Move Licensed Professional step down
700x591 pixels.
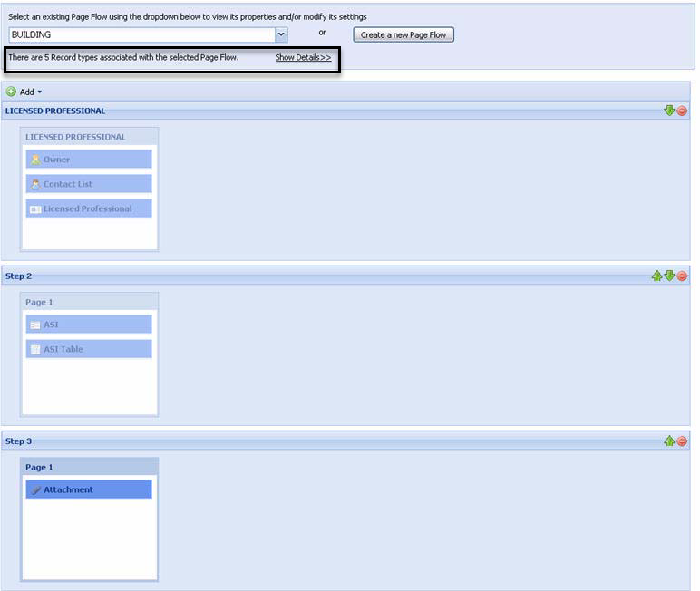click(x=669, y=111)
